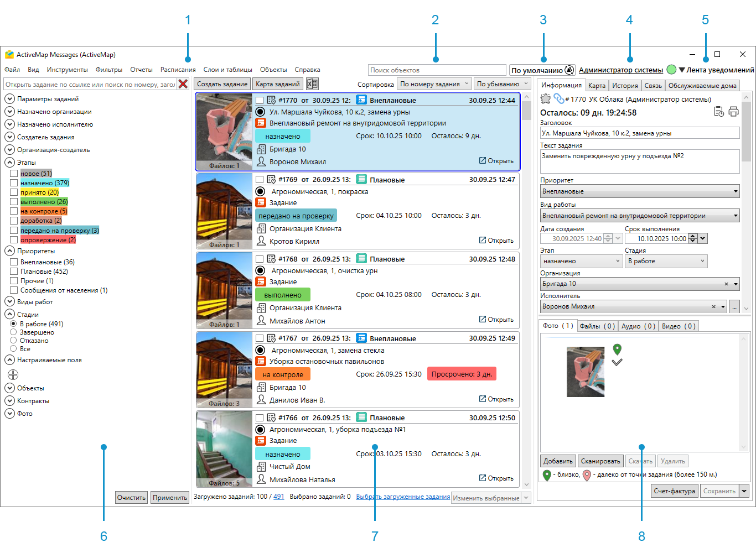Open the 'Приоритет' dropdown in task info
The image size is (756, 553).
click(640, 191)
